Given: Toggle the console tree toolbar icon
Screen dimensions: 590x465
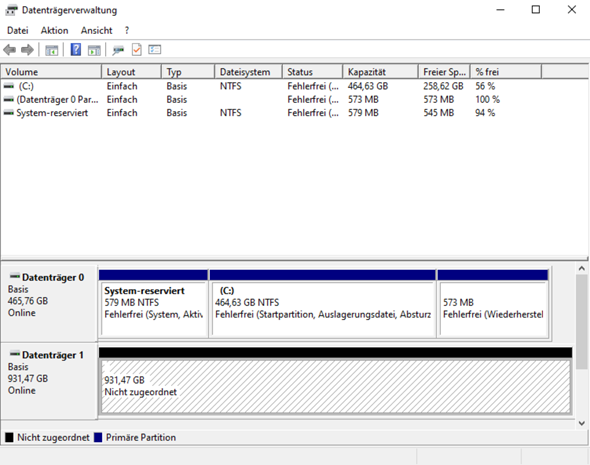Looking at the screenshot, I should point(52,50).
